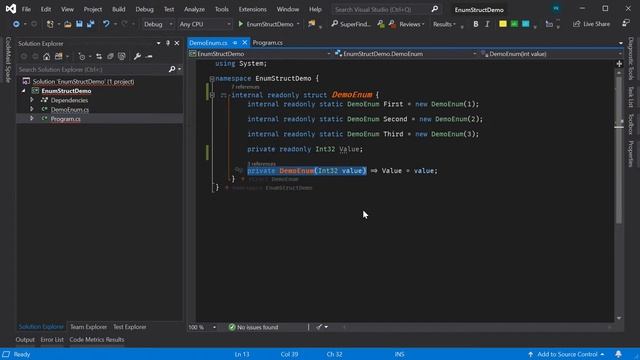Switch to the Program.cs editor tab

coord(268,42)
